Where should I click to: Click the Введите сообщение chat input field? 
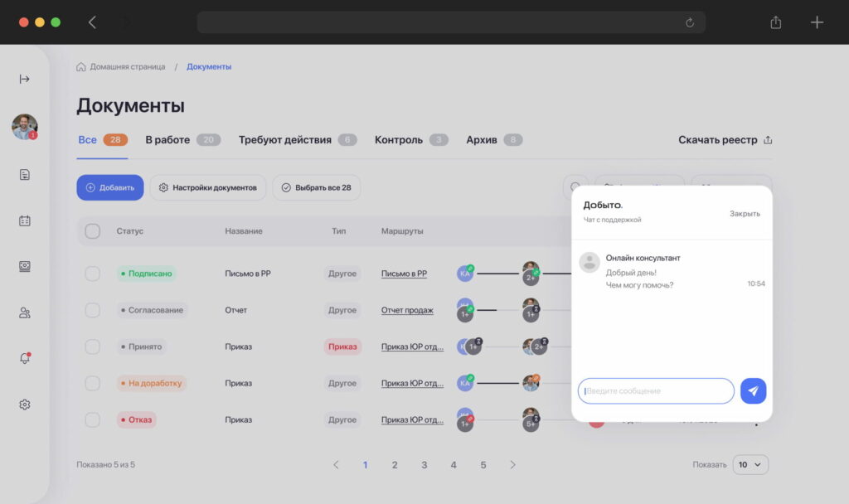656,391
